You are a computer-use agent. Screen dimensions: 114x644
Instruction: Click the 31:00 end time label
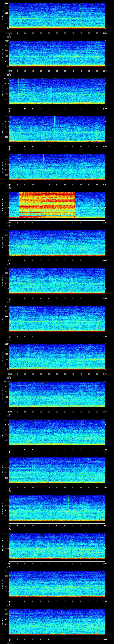pos(105,639)
